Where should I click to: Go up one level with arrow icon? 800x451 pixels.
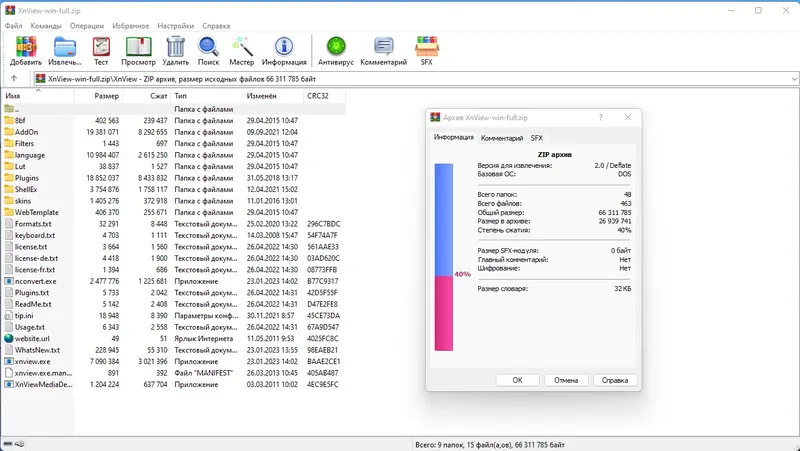pos(14,79)
